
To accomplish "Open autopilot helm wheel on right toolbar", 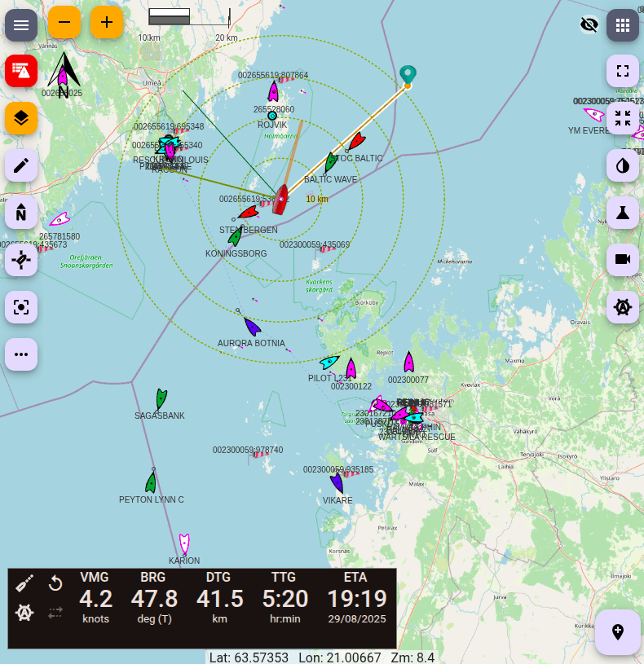I will click(x=623, y=307).
